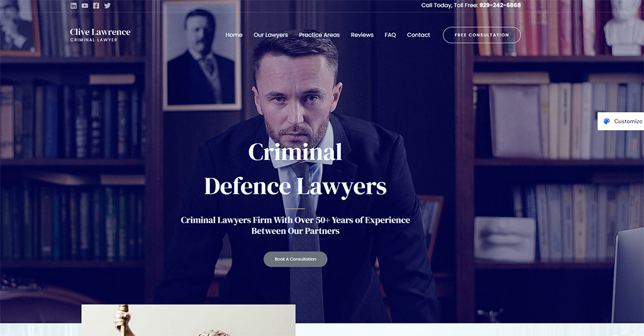Viewport: 644px width, 336px height.
Task: Open the Our Lawyers menu item
Action: pos(270,35)
